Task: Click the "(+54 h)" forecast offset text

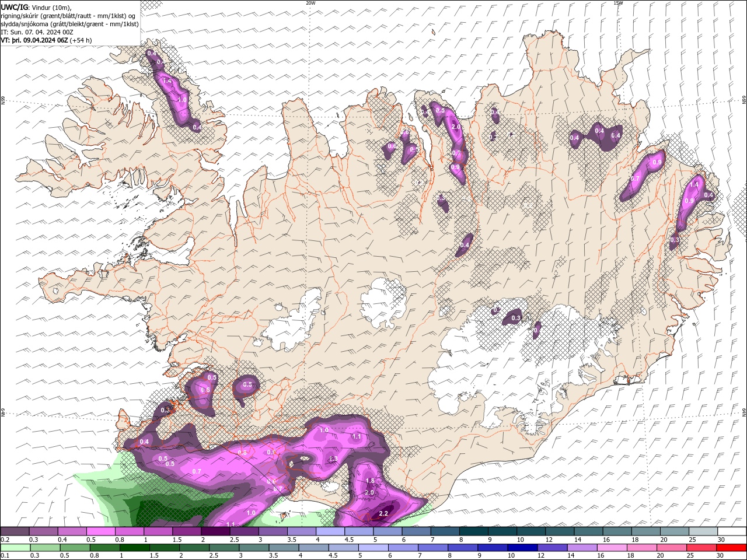Action: tap(81, 40)
